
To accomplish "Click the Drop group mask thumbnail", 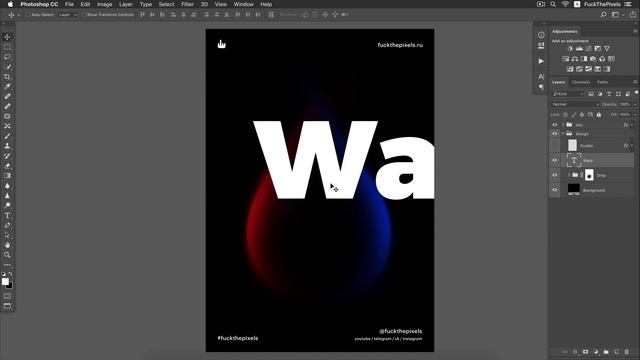I will [589, 175].
